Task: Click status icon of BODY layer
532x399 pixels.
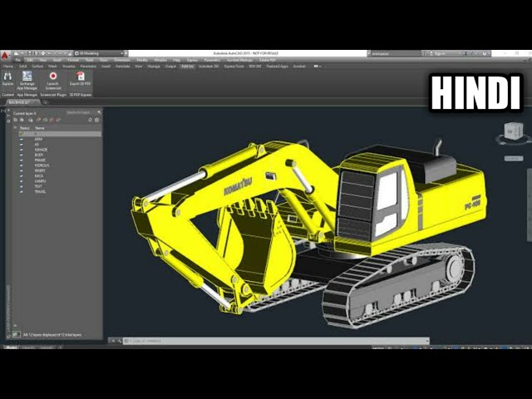Action: [22, 155]
